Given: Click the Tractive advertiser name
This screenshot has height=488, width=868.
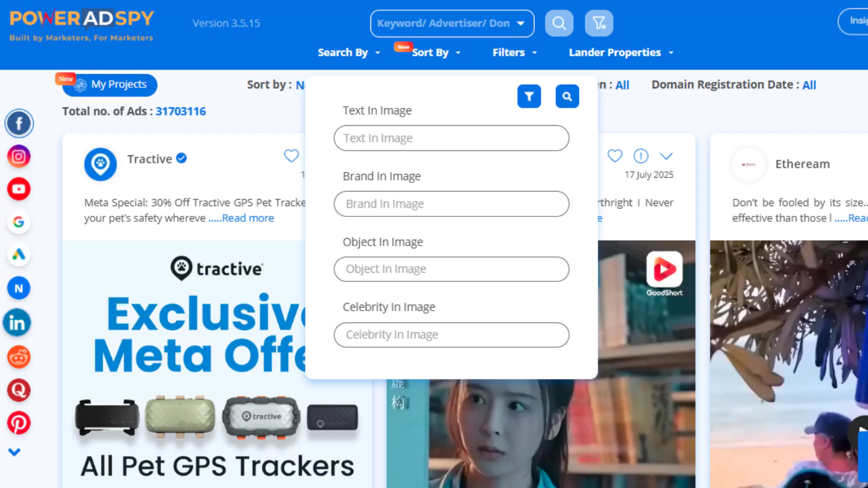Looking at the screenshot, I should (150, 159).
